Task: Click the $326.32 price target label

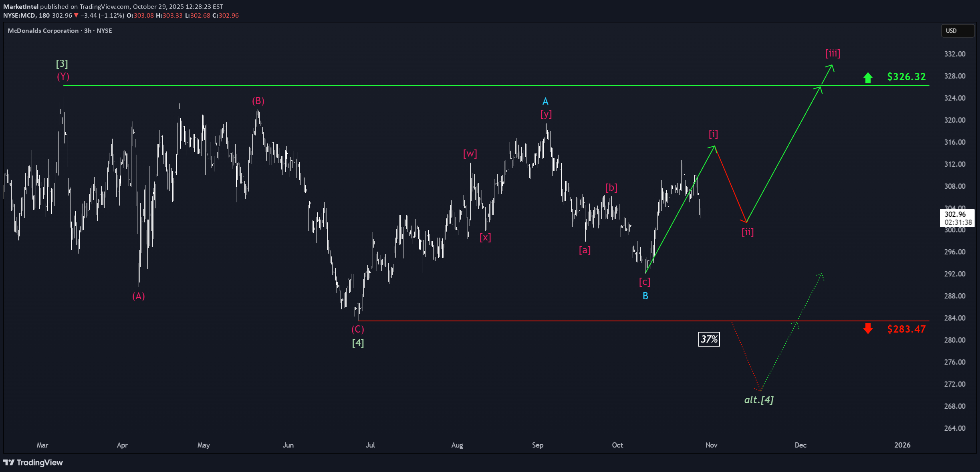Action: coord(906,77)
